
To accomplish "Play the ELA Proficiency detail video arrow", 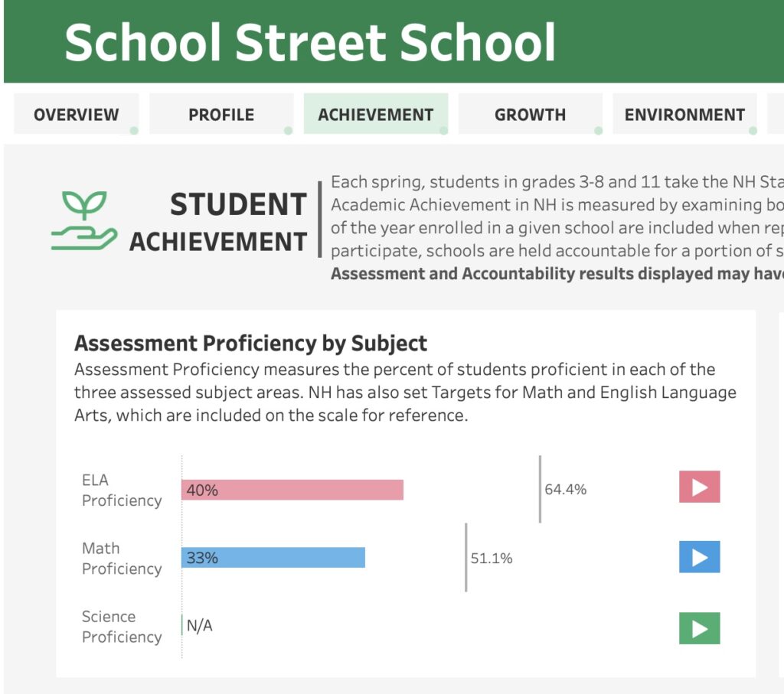I will click(x=699, y=487).
